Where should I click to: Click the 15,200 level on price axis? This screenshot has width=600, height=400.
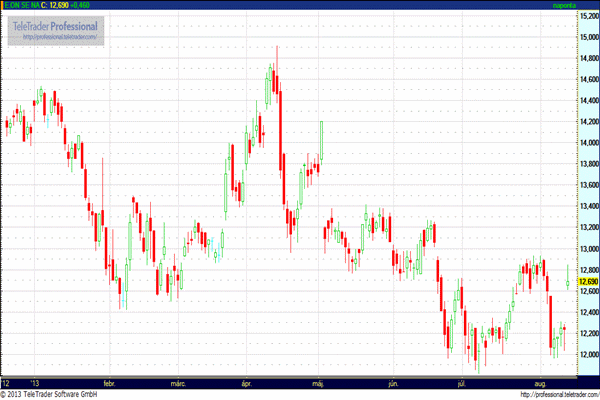coord(587,16)
